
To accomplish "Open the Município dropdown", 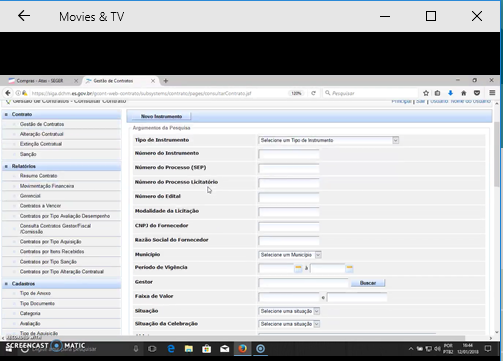I will 290,255.
